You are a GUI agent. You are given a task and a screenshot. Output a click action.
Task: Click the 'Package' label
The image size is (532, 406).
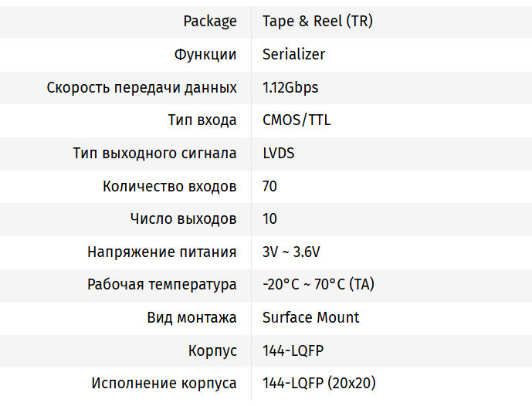(x=210, y=22)
